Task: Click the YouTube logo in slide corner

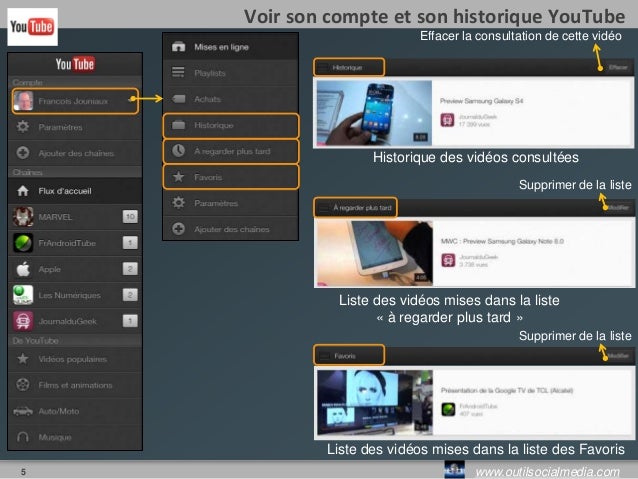Action: coord(32,27)
